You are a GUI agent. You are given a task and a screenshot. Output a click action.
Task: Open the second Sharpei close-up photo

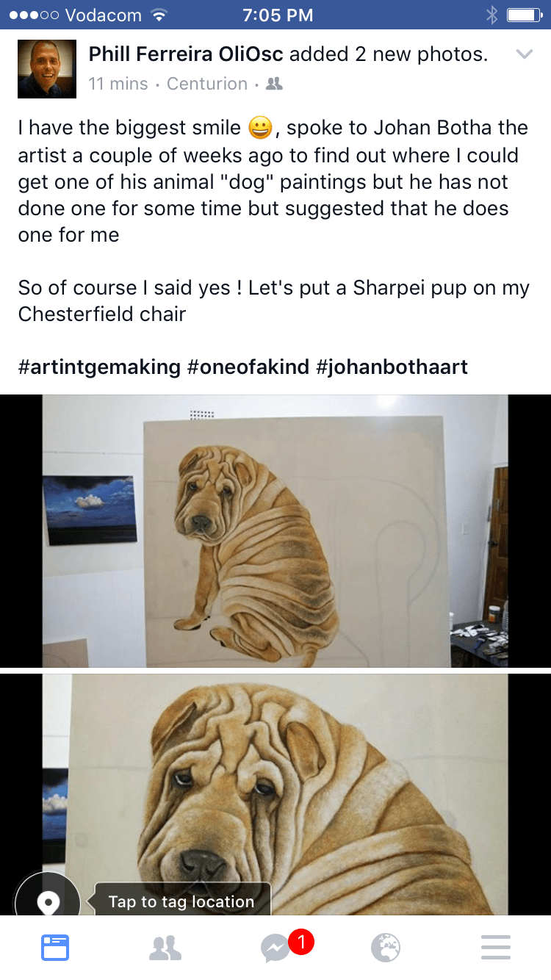275,795
